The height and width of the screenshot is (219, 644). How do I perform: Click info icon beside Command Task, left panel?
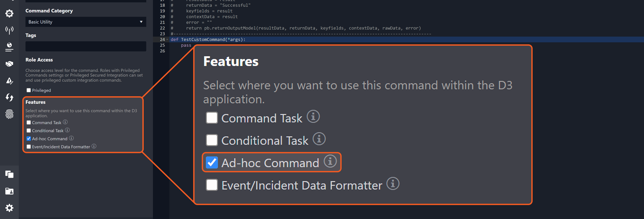click(65, 122)
